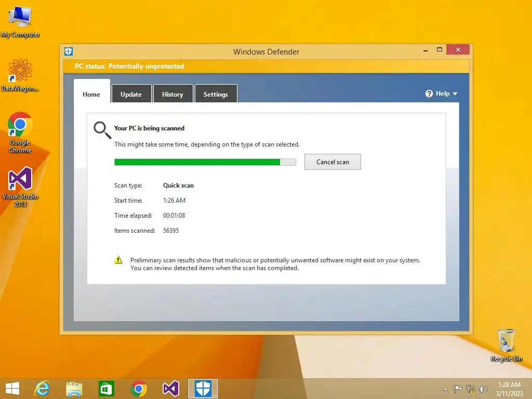
Task: Open Action Center flag icon
Action: [458, 389]
